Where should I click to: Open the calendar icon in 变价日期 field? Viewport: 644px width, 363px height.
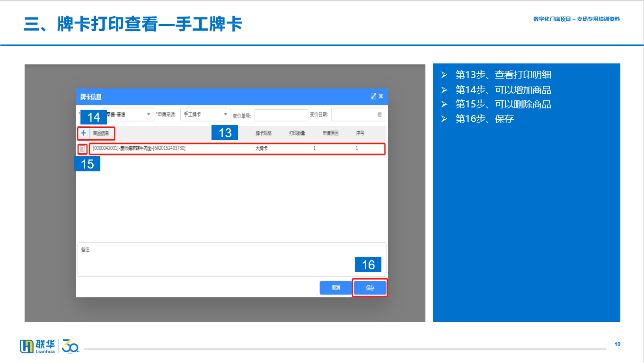[x=379, y=115]
